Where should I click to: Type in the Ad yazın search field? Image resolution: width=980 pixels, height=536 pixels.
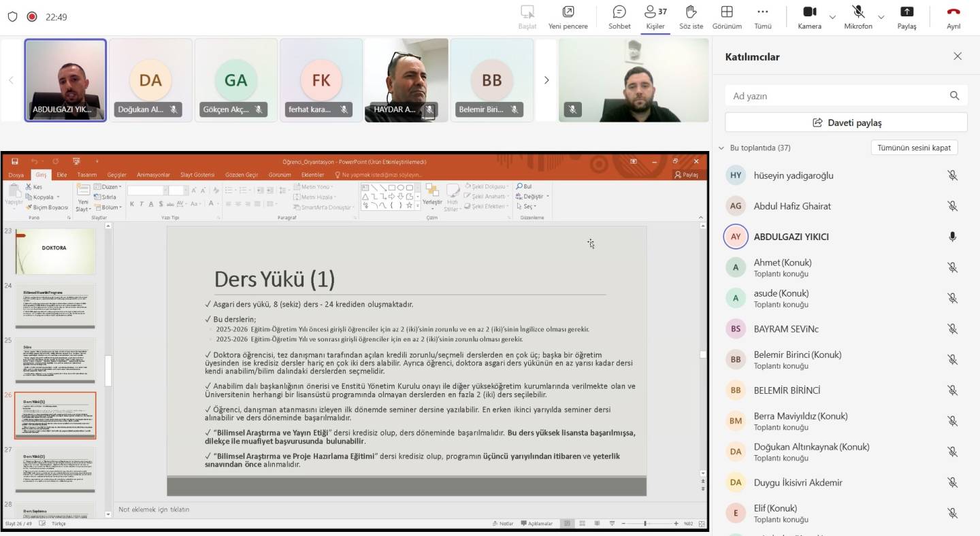[x=837, y=96]
